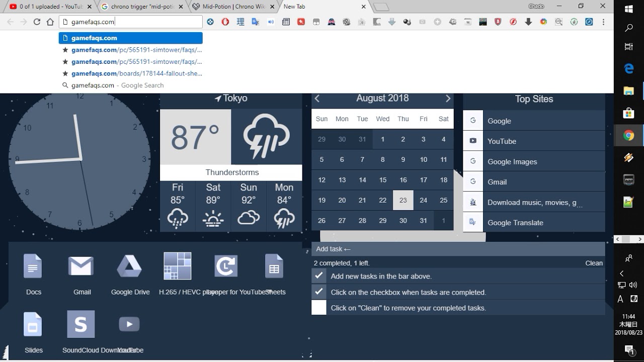Open Gmail in Top Sites
Screen dimensions: 644x362
534,182
